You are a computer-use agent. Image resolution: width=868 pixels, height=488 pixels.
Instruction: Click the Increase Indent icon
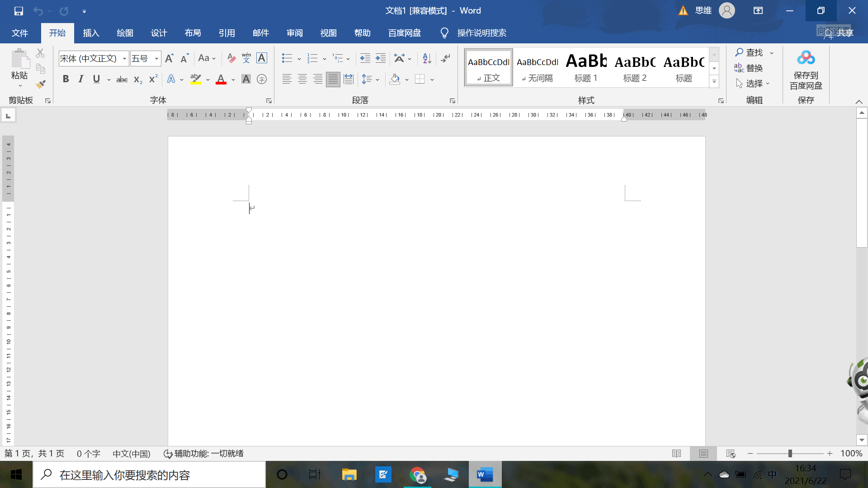pos(381,58)
